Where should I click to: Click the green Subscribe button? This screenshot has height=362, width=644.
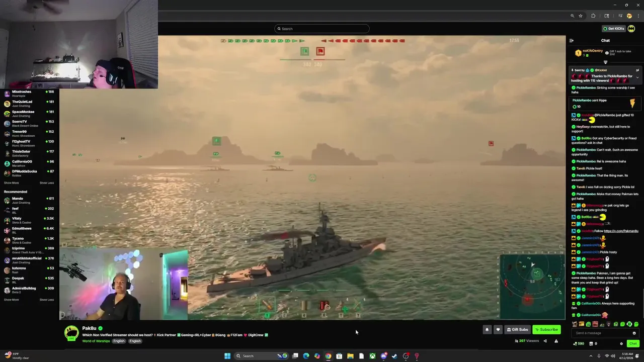546,330
